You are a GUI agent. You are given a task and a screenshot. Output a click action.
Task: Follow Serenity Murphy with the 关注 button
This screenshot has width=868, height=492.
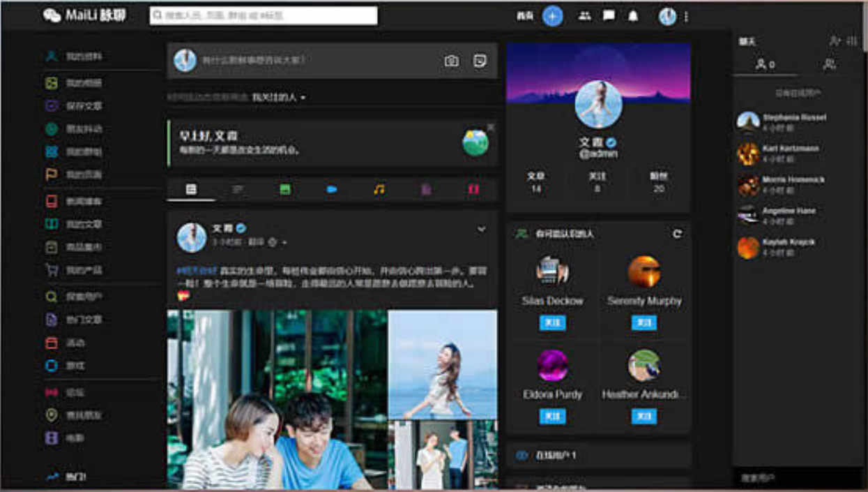643,322
